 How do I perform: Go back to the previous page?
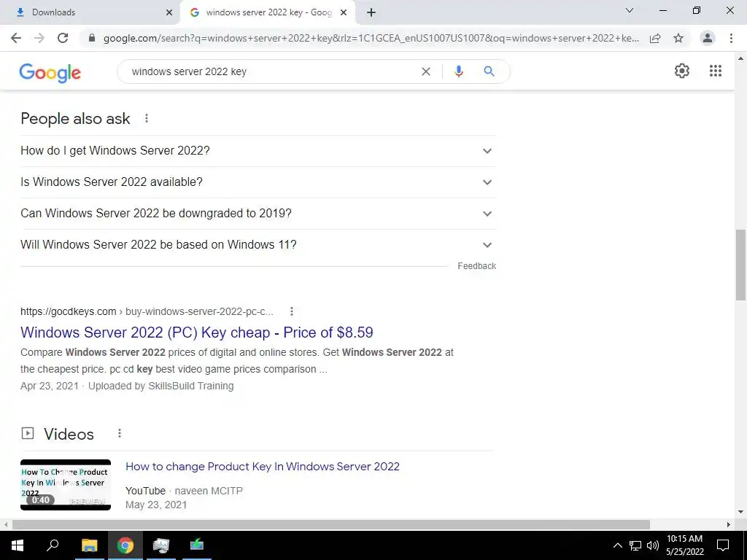16,38
